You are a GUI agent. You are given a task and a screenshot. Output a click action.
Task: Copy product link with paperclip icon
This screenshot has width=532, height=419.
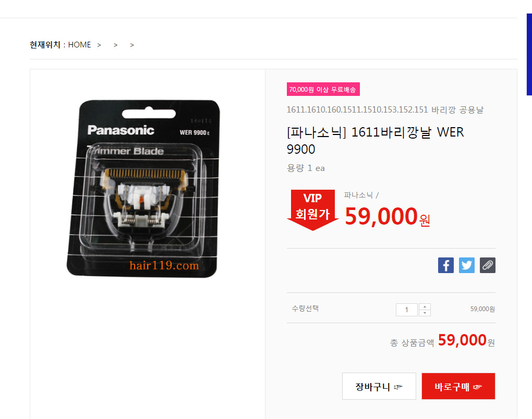[x=488, y=265]
